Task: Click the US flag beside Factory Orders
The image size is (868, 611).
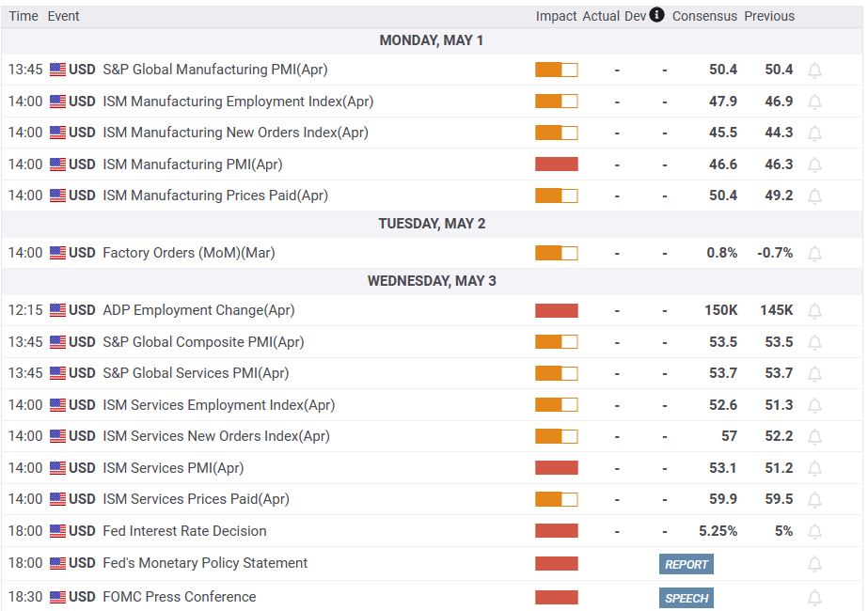Action: click(58, 253)
